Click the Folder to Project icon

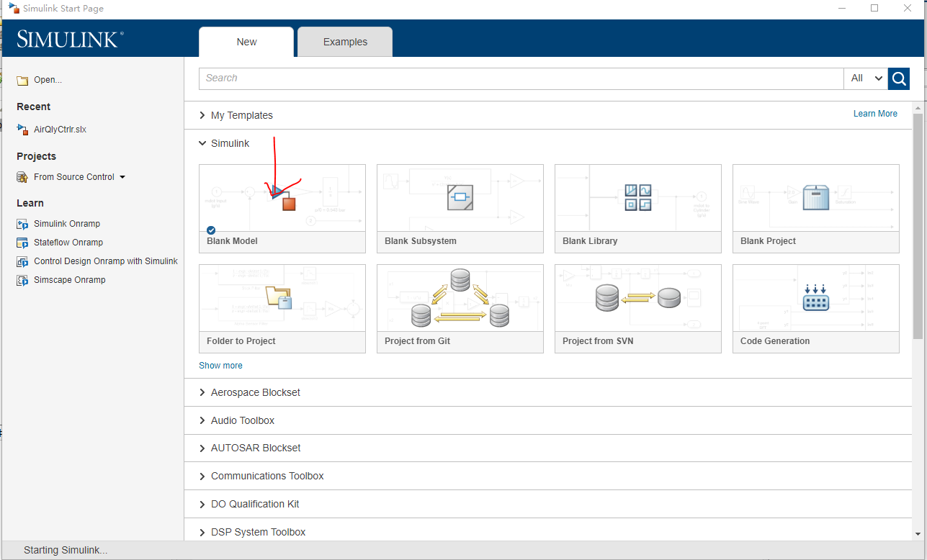coord(279,297)
